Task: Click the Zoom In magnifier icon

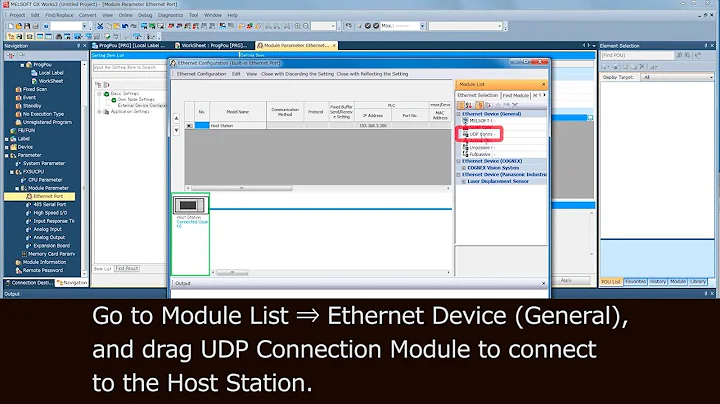Action: click(298, 26)
